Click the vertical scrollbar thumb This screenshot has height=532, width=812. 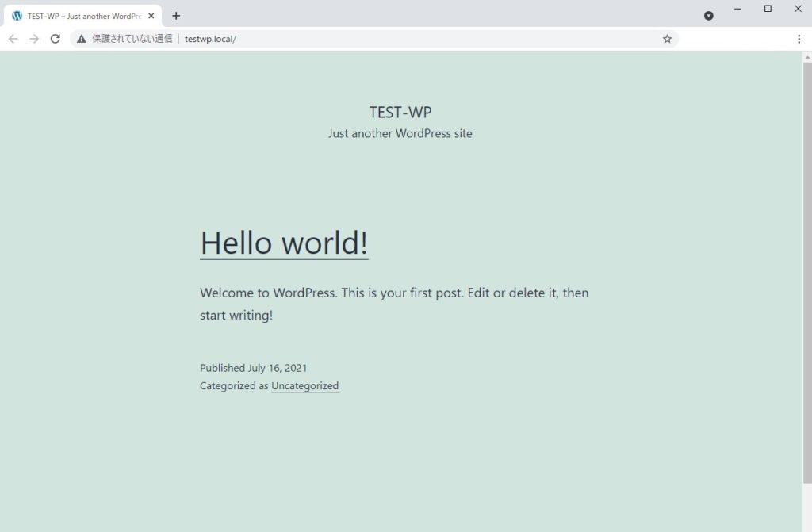tap(806, 270)
